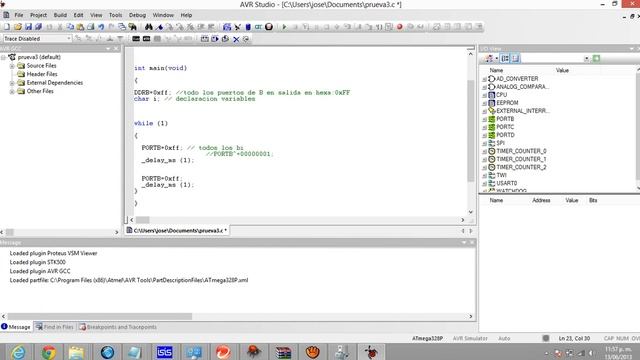Image resolution: width=640 pixels, height=360 pixels.
Task: Click the Con/AVR programming dialog icon
Action: [258, 27]
